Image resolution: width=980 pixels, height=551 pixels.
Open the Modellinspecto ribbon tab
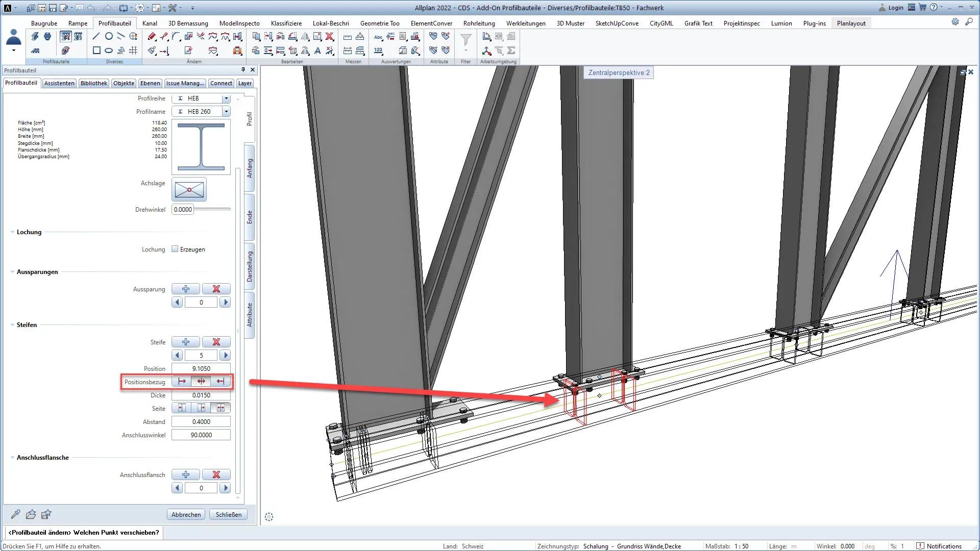[239, 23]
